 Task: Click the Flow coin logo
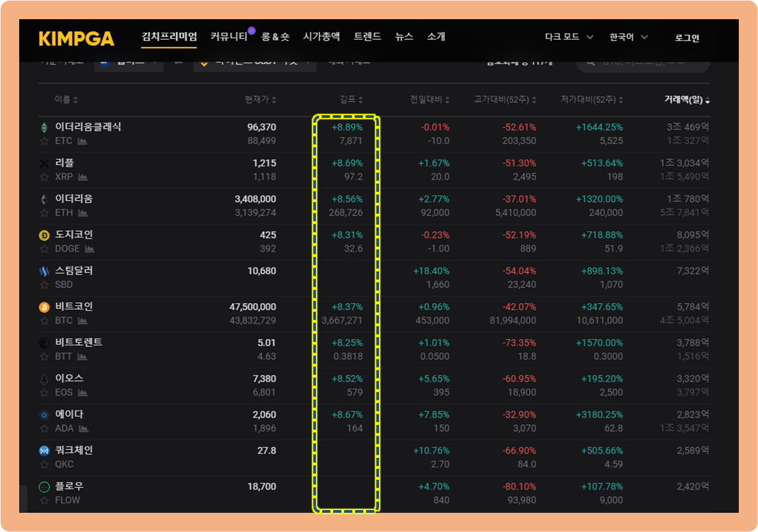point(44,487)
